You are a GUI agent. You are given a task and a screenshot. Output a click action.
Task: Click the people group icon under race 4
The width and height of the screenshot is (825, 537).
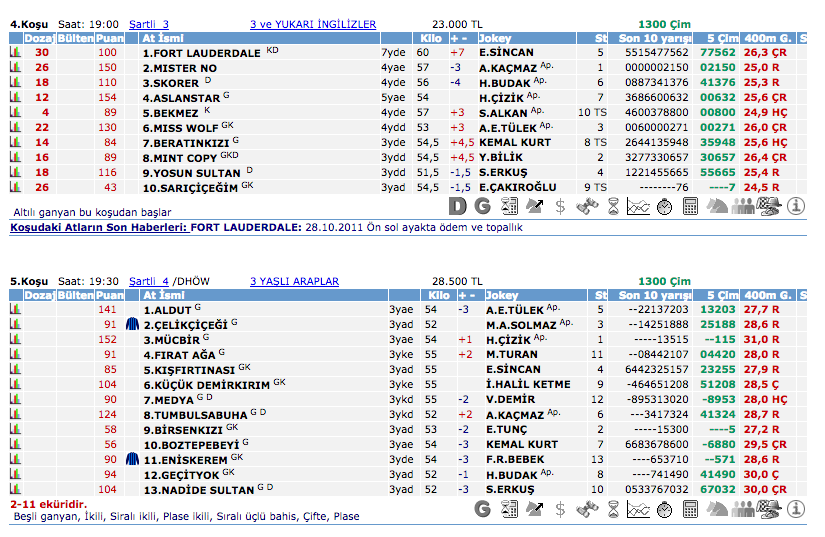tap(742, 207)
